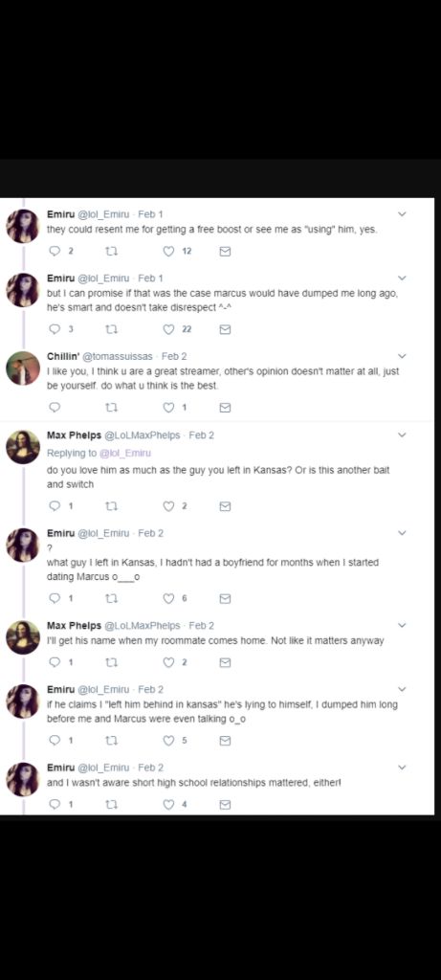View Chillin' profile avatar

(23, 368)
